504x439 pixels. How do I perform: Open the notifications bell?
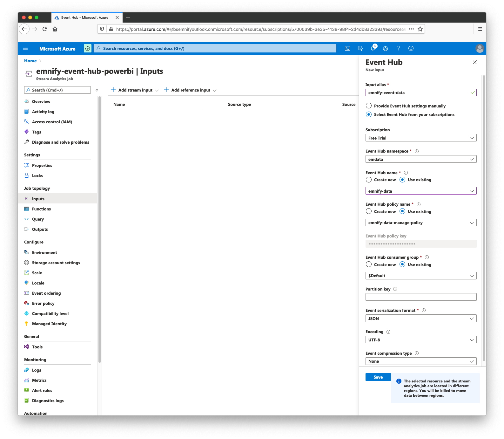(373, 48)
